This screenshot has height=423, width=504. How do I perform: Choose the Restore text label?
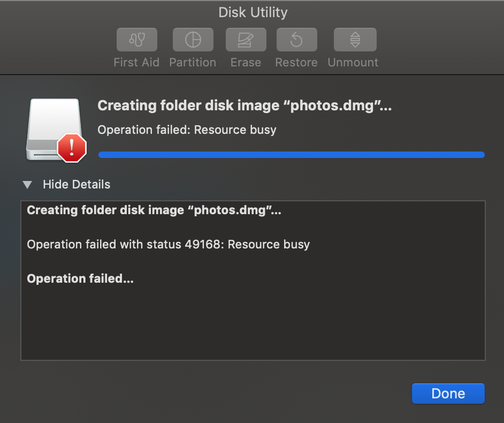(296, 63)
